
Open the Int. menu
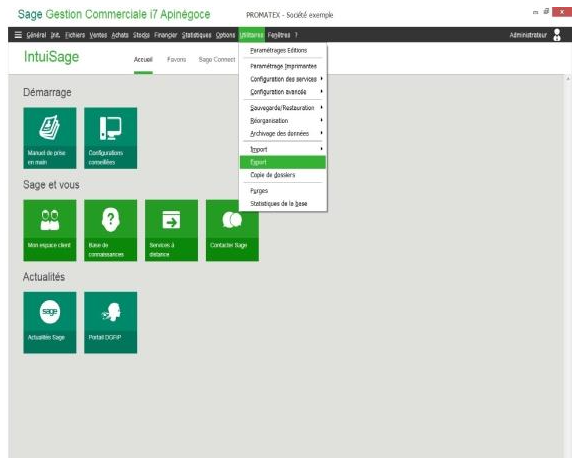click(55, 35)
